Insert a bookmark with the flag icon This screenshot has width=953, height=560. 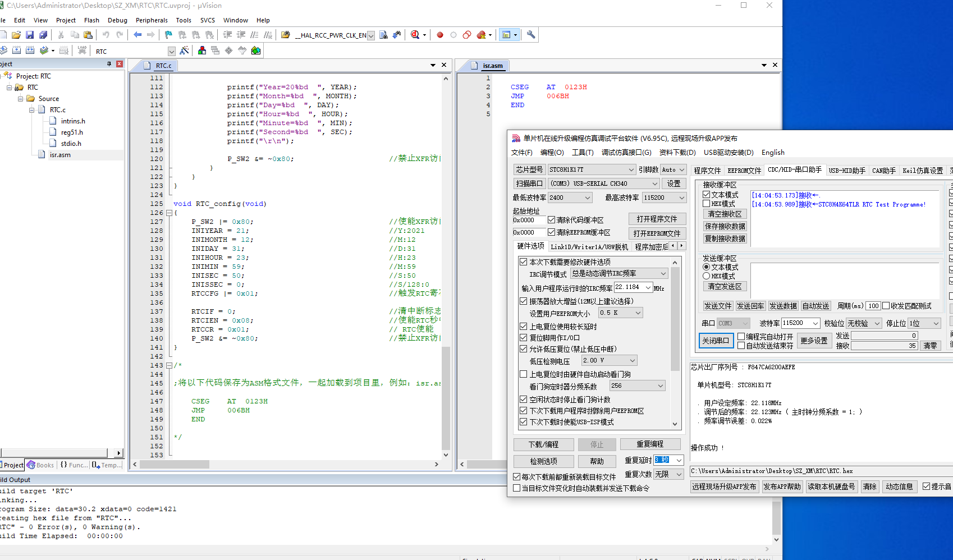click(x=168, y=35)
